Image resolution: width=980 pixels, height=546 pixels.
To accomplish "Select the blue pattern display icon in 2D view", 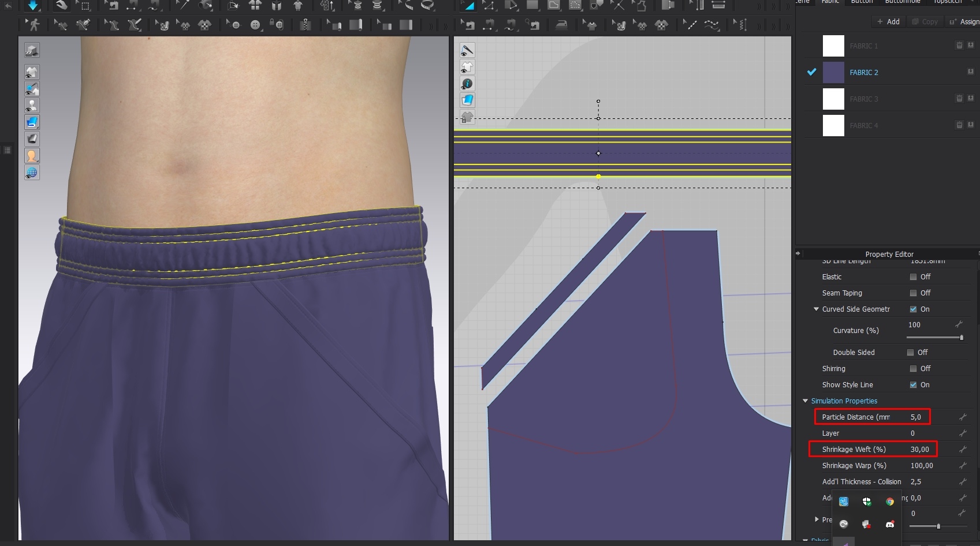I will [467, 101].
